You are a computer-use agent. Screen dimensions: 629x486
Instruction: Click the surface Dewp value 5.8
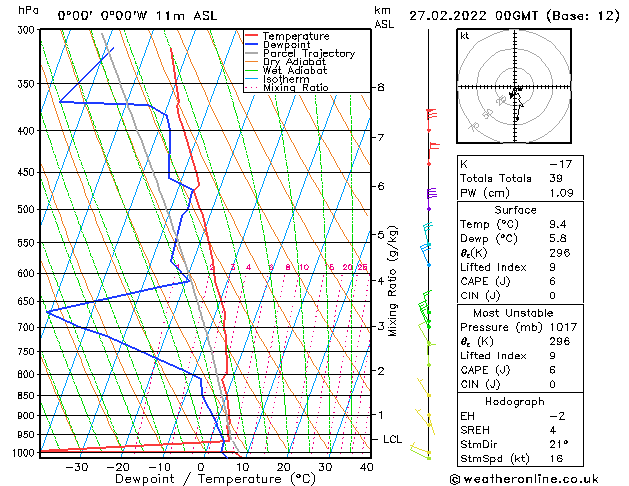coord(558,238)
